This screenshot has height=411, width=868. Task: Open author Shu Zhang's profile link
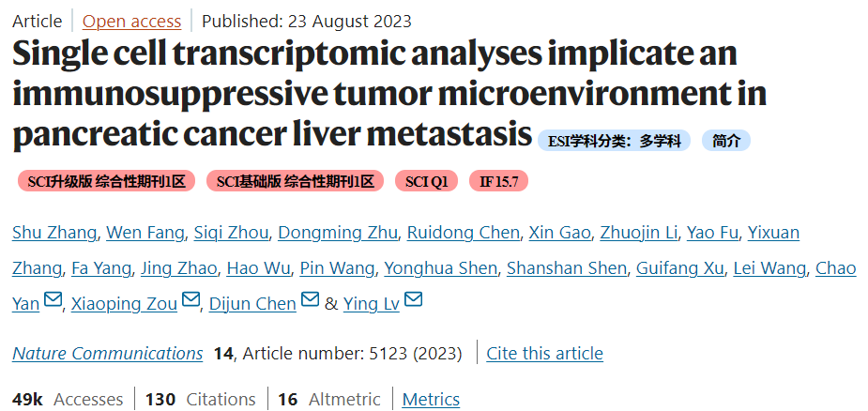(54, 233)
